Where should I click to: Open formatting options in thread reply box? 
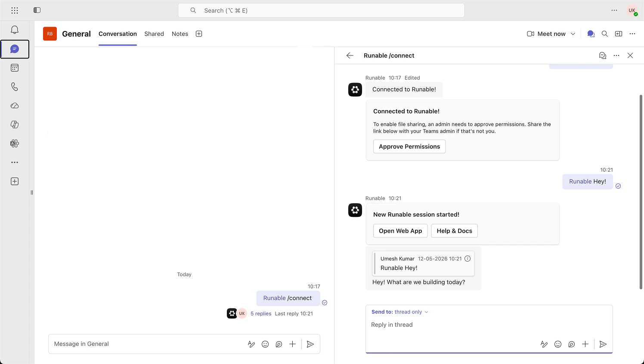click(544, 344)
